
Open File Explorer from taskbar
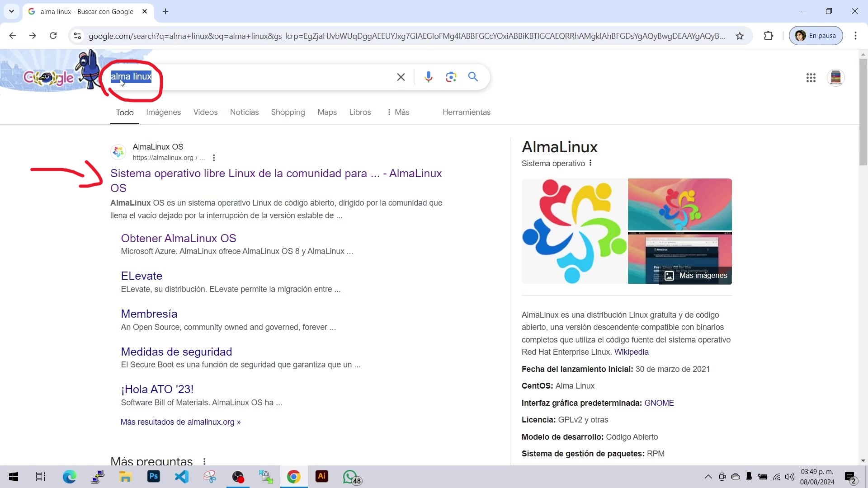[x=125, y=477]
